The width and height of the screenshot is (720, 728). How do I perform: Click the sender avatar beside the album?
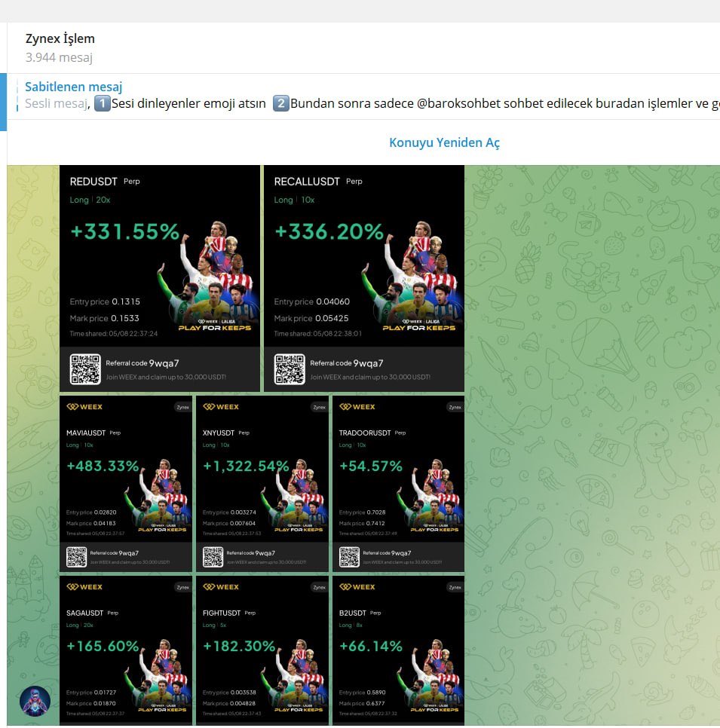point(35,701)
